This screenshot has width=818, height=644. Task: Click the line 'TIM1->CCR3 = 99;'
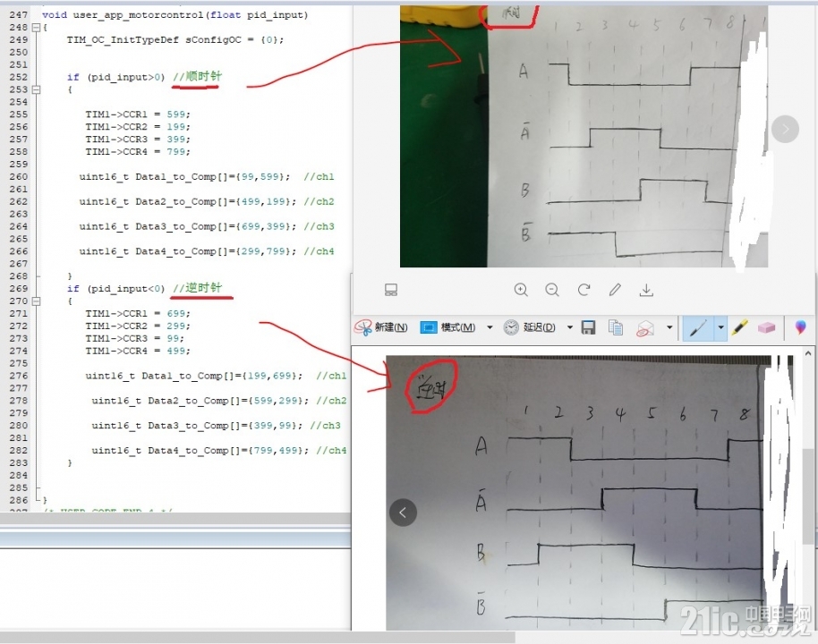coord(134,338)
